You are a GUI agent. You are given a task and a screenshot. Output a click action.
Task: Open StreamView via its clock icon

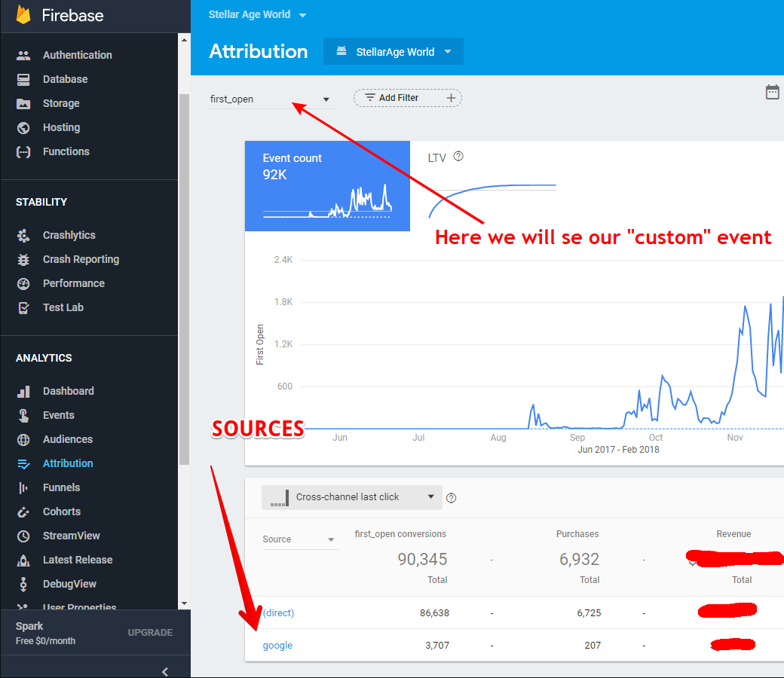point(23,536)
